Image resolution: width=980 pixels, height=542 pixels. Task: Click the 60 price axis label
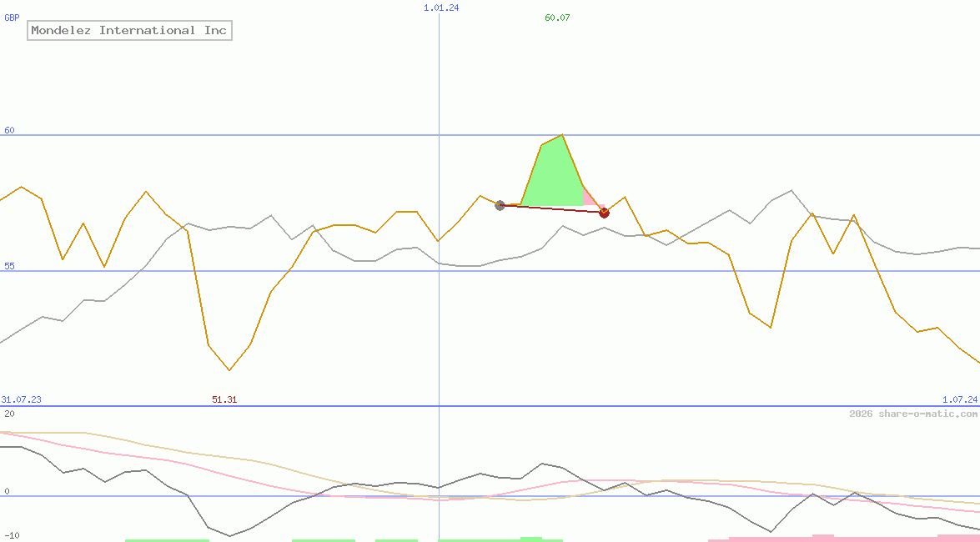(9, 130)
